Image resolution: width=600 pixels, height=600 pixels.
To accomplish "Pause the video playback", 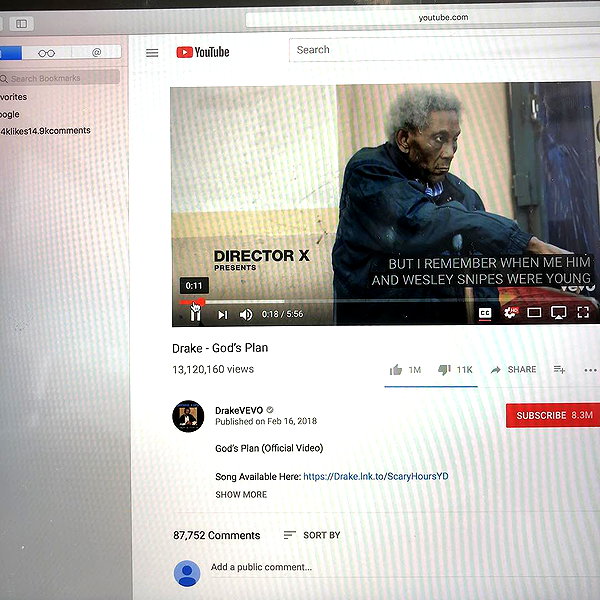I will (x=196, y=315).
